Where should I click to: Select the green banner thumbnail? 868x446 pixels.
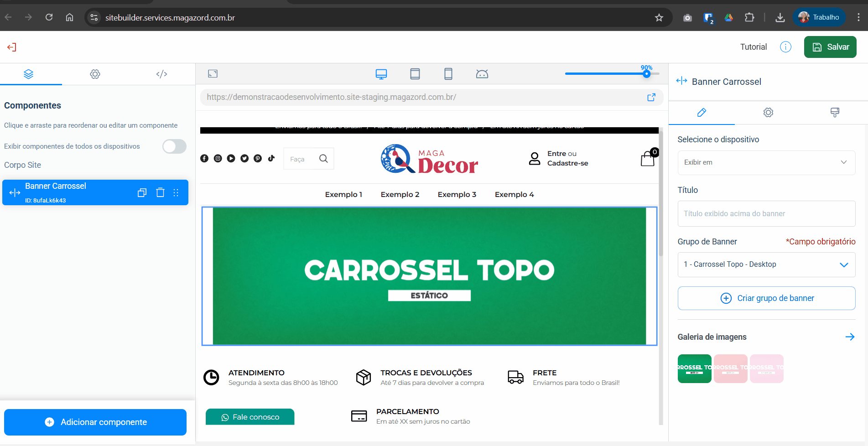click(694, 368)
